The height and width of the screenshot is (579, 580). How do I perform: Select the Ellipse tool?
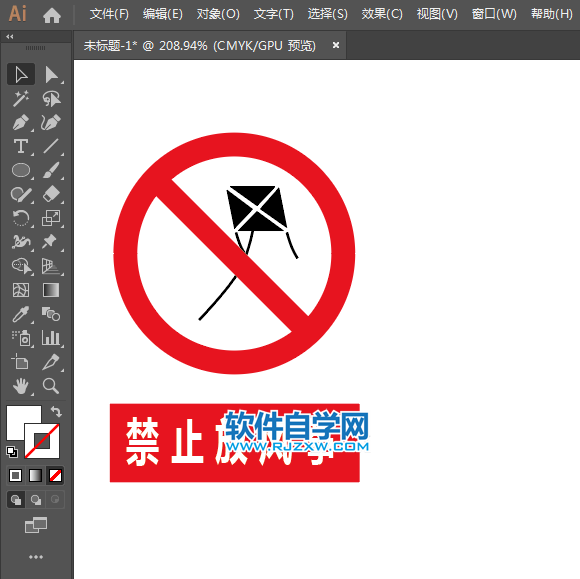pyautogui.click(x=21, y=171)
